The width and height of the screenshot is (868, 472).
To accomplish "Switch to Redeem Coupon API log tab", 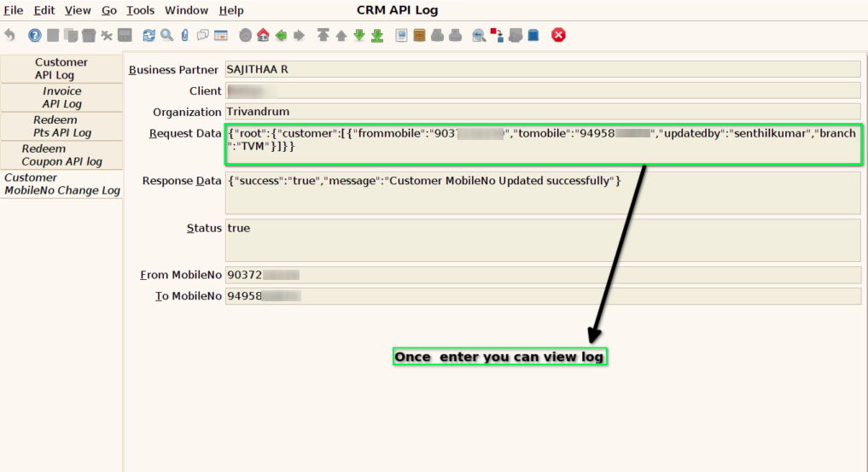I will click(x=61, y=155).
